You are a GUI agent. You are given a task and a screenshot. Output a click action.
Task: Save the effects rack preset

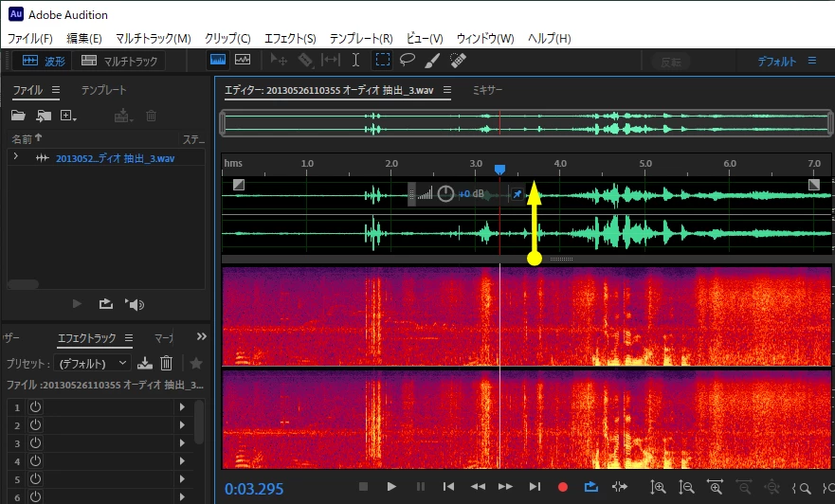[x=144, y=363]
